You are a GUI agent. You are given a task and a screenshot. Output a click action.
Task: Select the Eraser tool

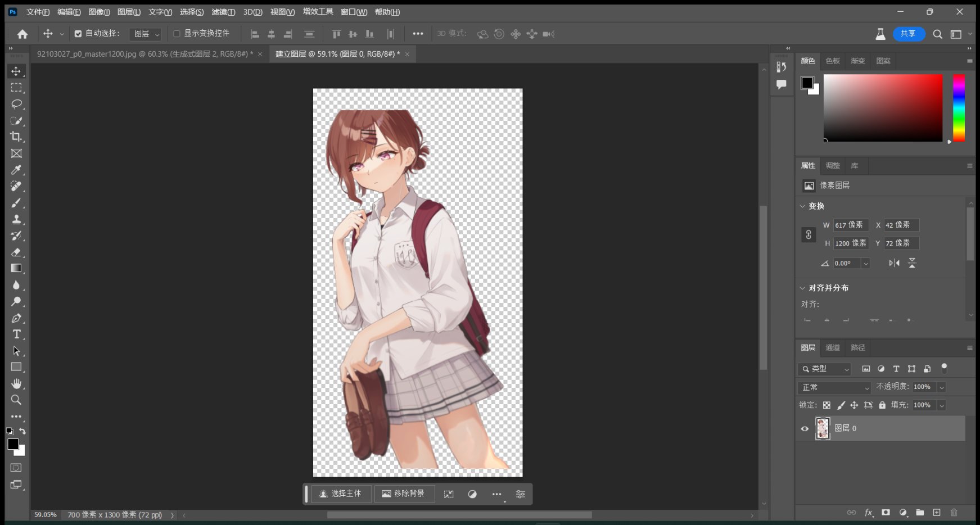(x=16, y=252)
